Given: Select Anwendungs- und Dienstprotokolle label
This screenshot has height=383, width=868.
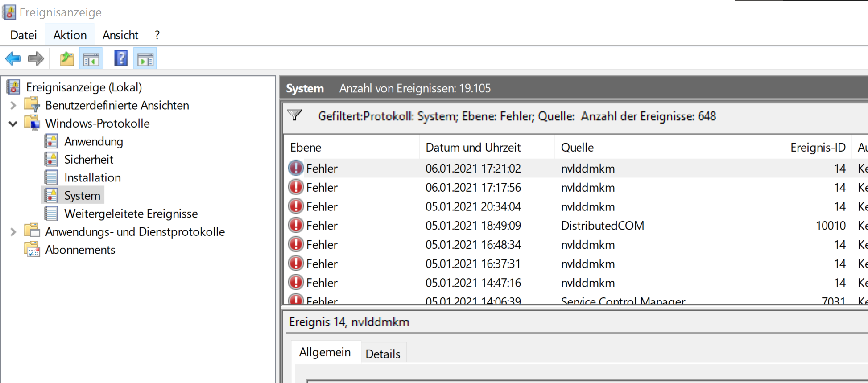Looking at the screenshot, I should pyautogui.click(x=135, y=231).
